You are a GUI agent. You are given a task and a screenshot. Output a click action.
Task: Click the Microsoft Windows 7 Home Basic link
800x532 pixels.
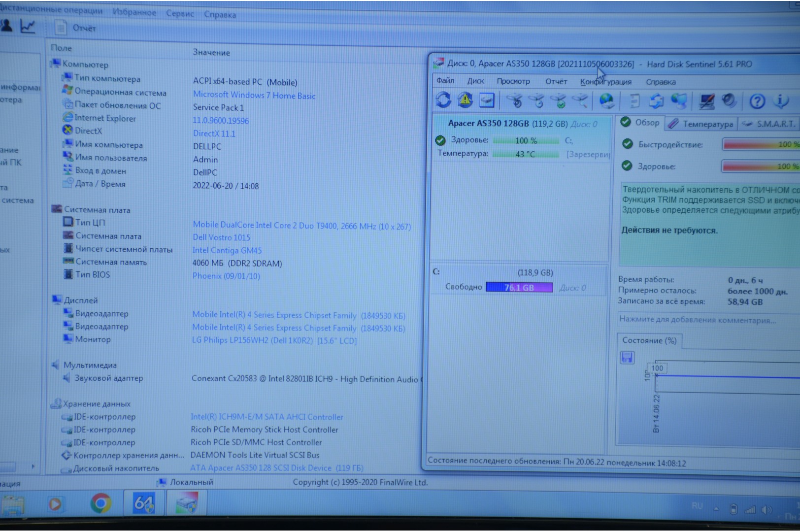pyautogui.click(x=254, y=95)
